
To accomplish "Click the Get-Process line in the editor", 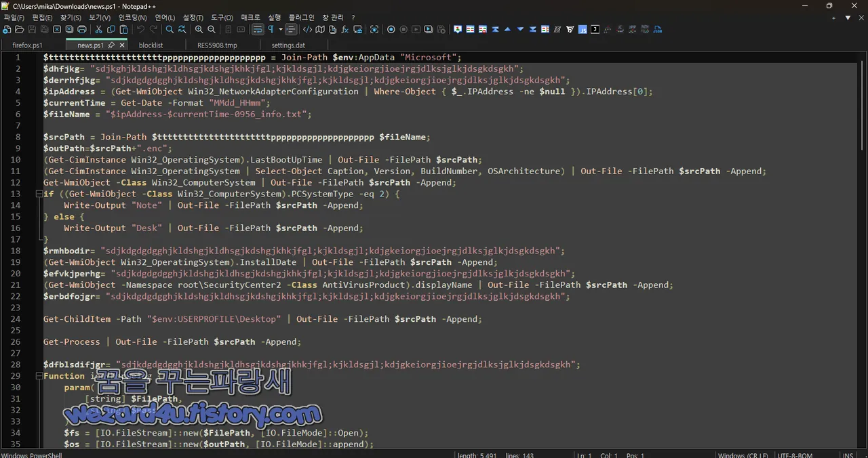I will pyautogui.click(x=172, y=342).
